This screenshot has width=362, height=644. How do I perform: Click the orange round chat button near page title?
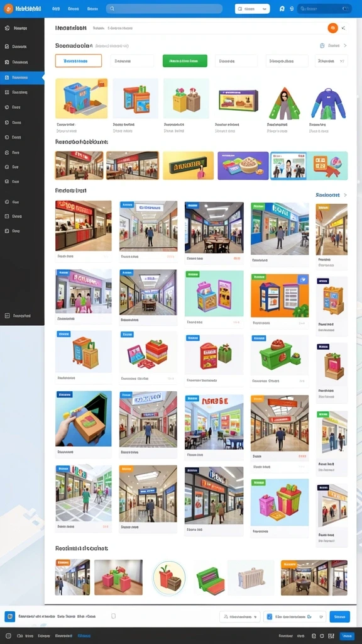click(x=332, y=28)
